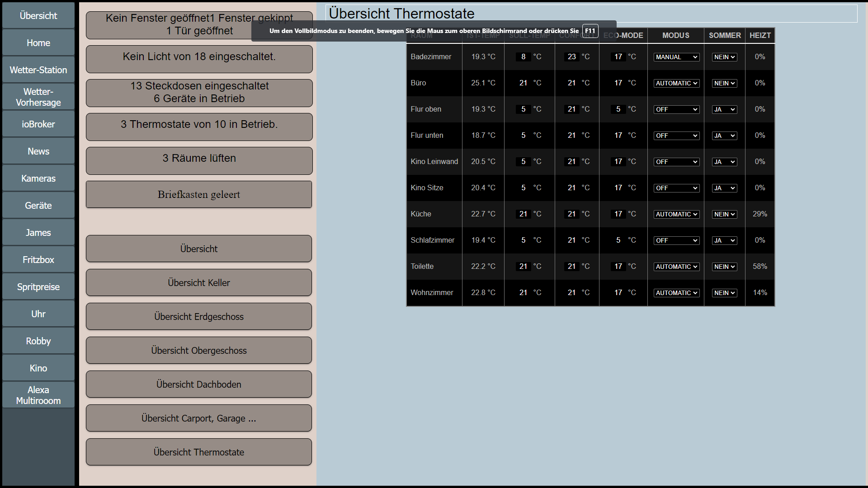Open the Übersicht Keller view
The image size is (868, 488).
199,283
